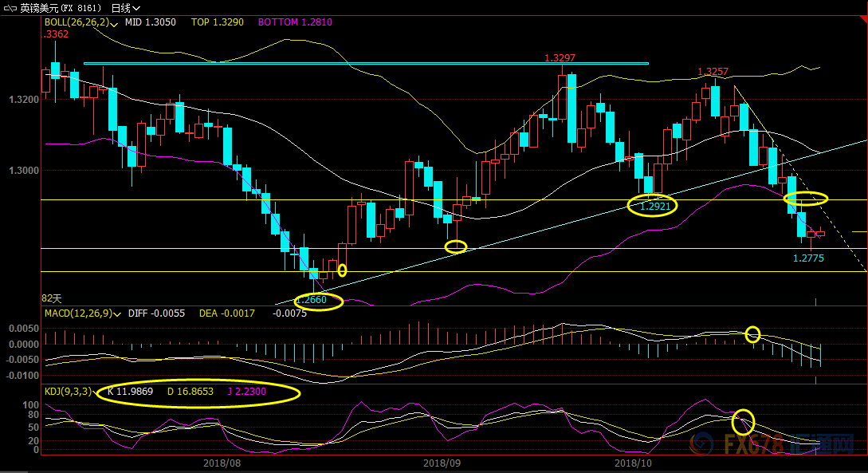Click the 0.0000 MACD axis label
The height and width of the screenshot is (473, 868).
coord(24,345)
